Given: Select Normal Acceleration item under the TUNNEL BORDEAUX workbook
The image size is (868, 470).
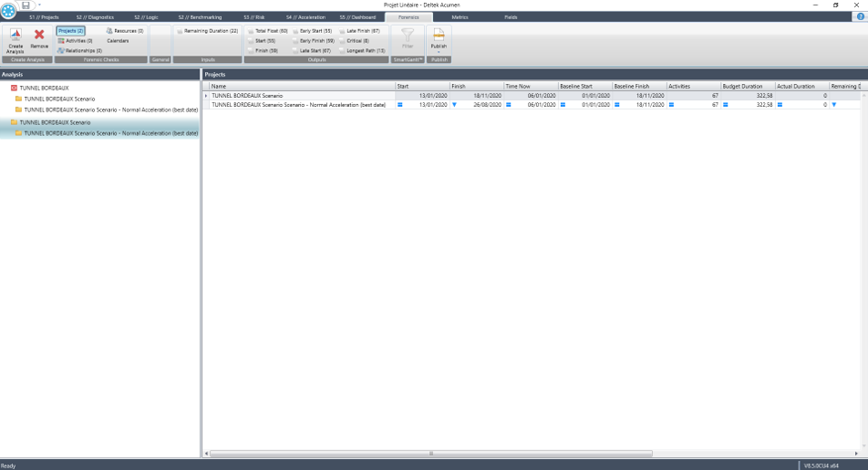Looking at the screenshot, I should [110, 110].
